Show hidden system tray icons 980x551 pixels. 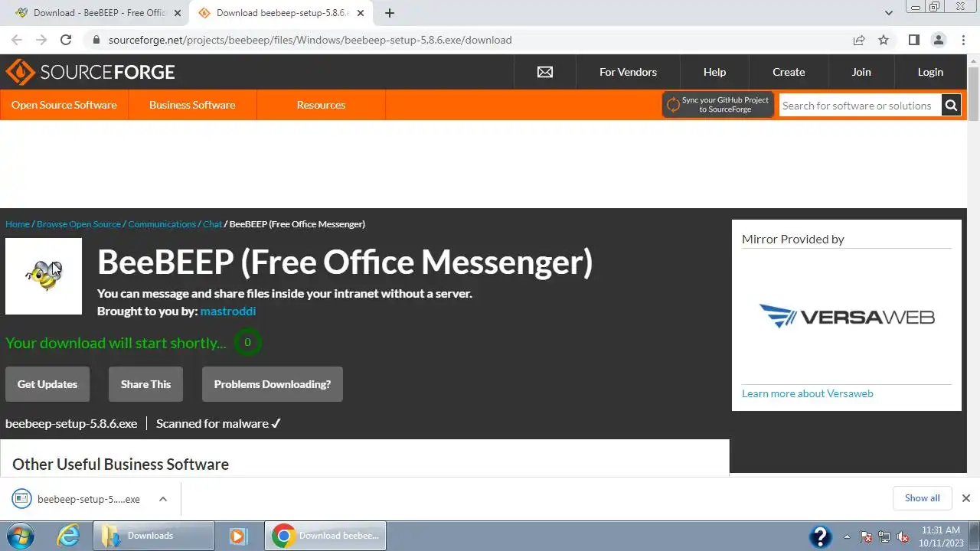click(x=847, y=536)
